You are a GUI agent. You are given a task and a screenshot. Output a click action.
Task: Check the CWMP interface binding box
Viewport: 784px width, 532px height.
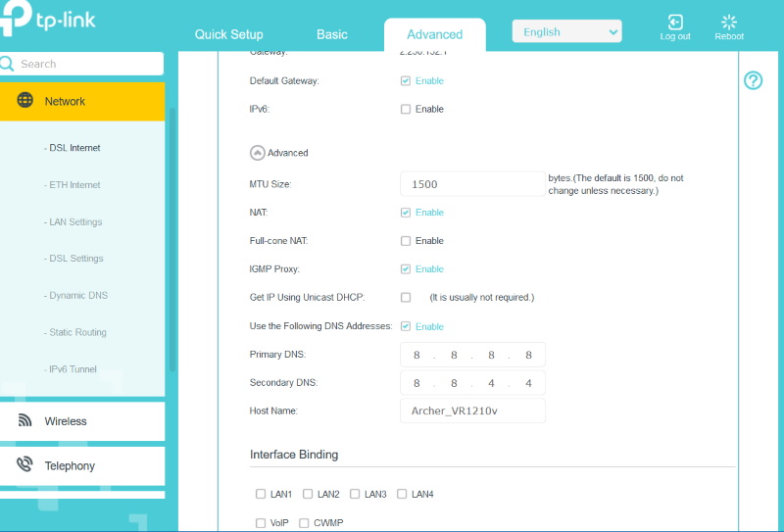[x=304, y=523]
